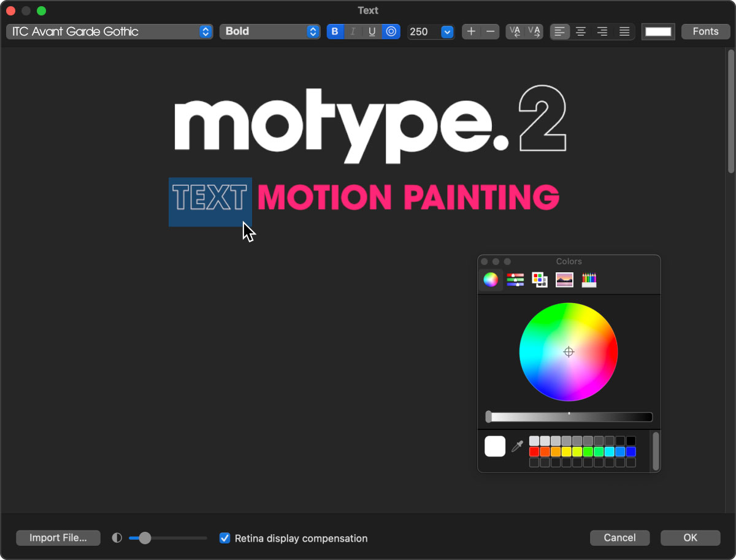Image resolution: width=736 pixels, height=560 pixels.
Task: Toggle the Bold formatting button
Action: click(x=335, y=31)
